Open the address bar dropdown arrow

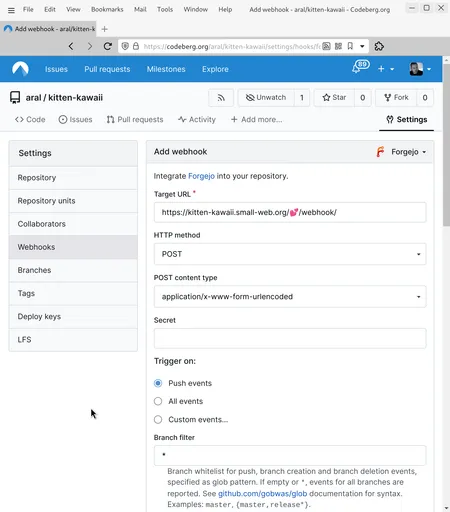(362, 46)
